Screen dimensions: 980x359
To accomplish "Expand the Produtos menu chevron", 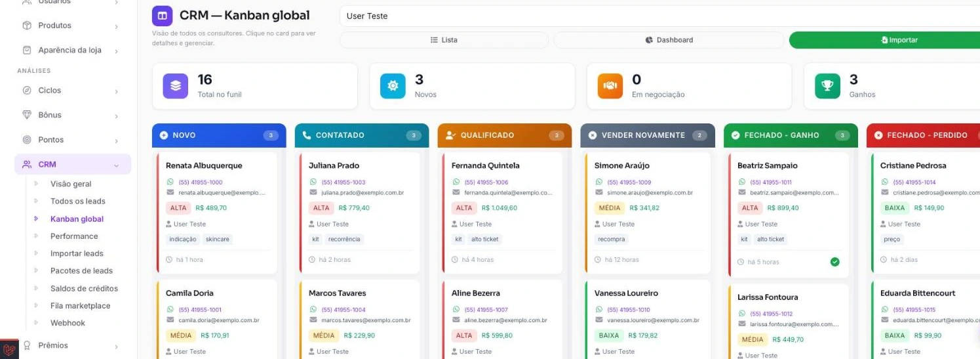I will 116,26.
